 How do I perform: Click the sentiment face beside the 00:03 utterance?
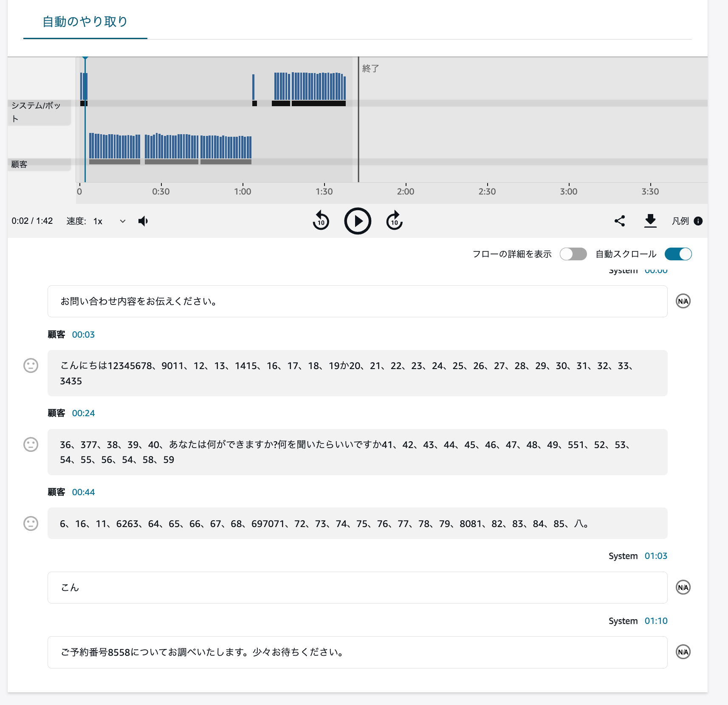[31, 366]
